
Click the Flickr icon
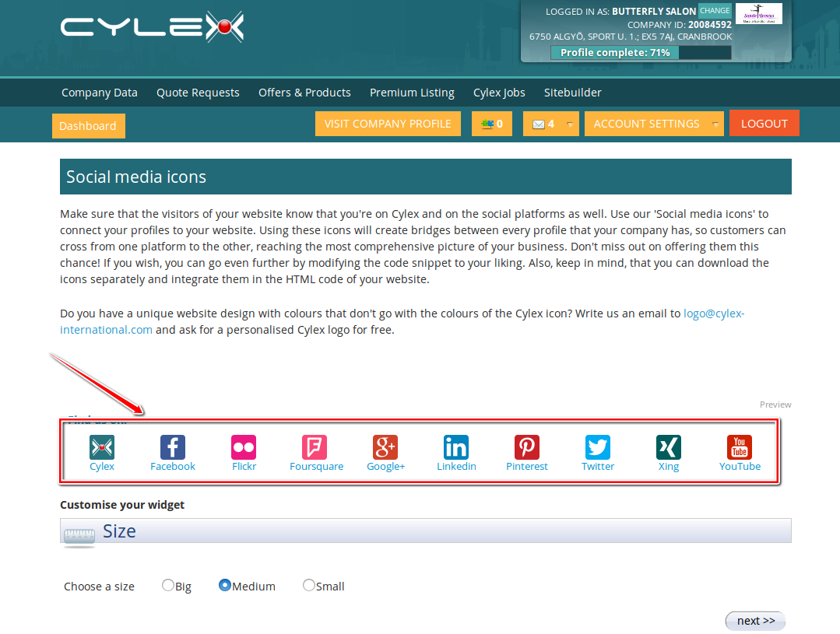tap(244, 447)
